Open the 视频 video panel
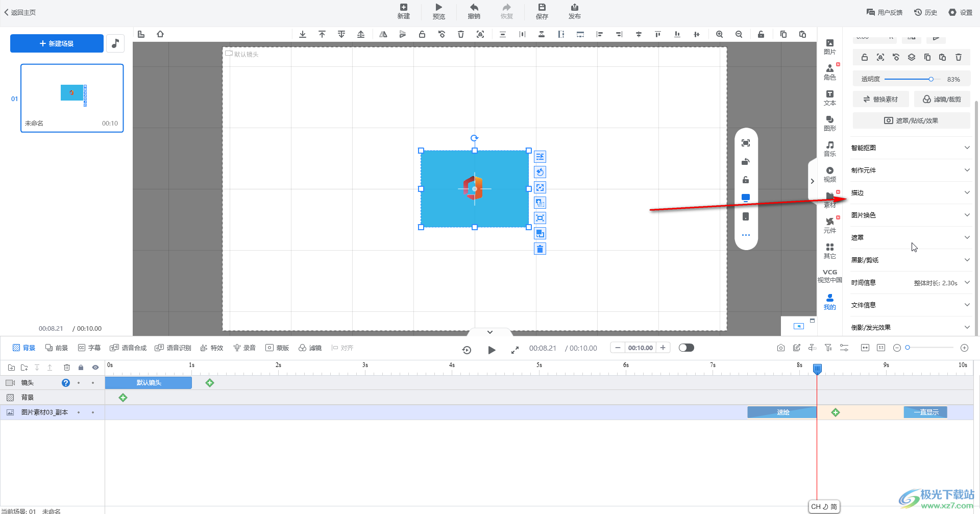This screenshot has height=514, width=980. click(x=830, y=175)
